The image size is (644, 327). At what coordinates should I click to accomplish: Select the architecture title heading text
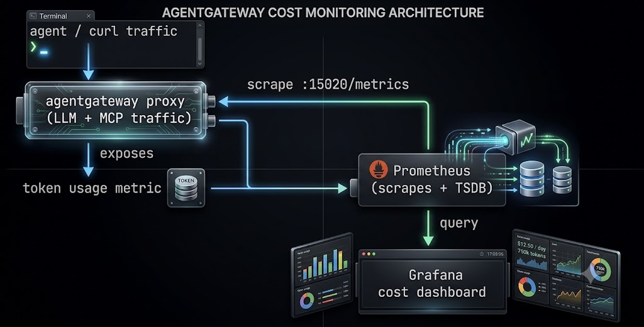[323, 13]
